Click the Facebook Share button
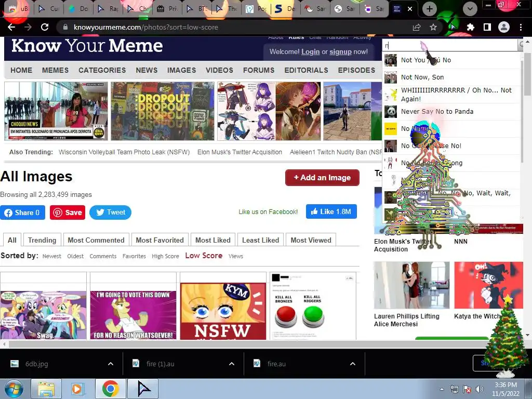This screenshot has height=399, width=532. click(22, 212)
